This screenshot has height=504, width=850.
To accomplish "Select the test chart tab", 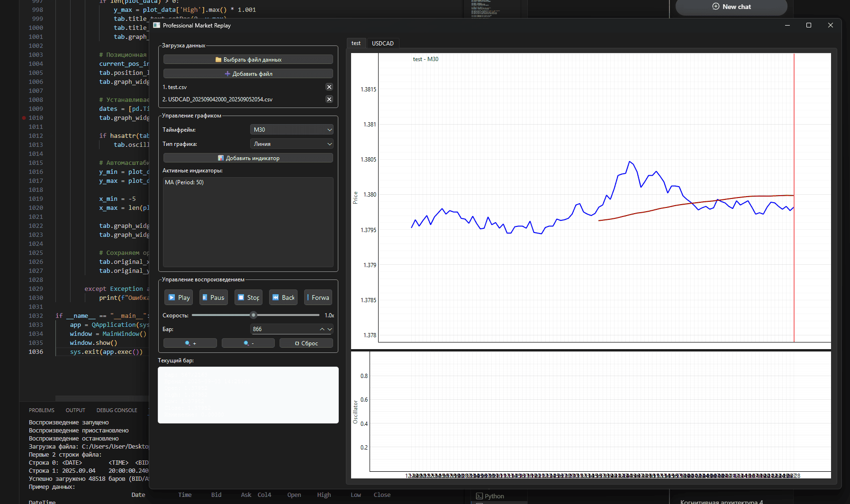I will click(x=356, y=44).
